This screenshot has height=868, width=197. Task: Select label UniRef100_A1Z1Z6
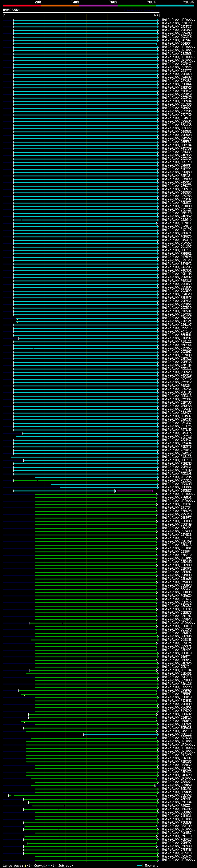(x=176, y=230)
